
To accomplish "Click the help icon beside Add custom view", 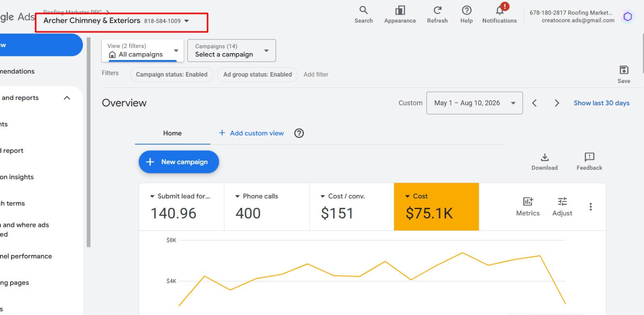I will (299, 133).
